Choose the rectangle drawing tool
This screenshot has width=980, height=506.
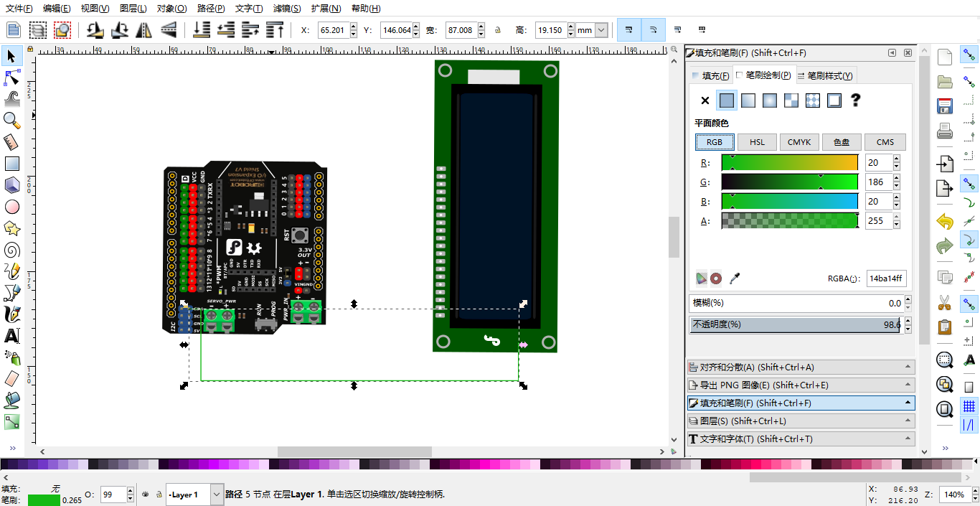click(x=12, y=164)
